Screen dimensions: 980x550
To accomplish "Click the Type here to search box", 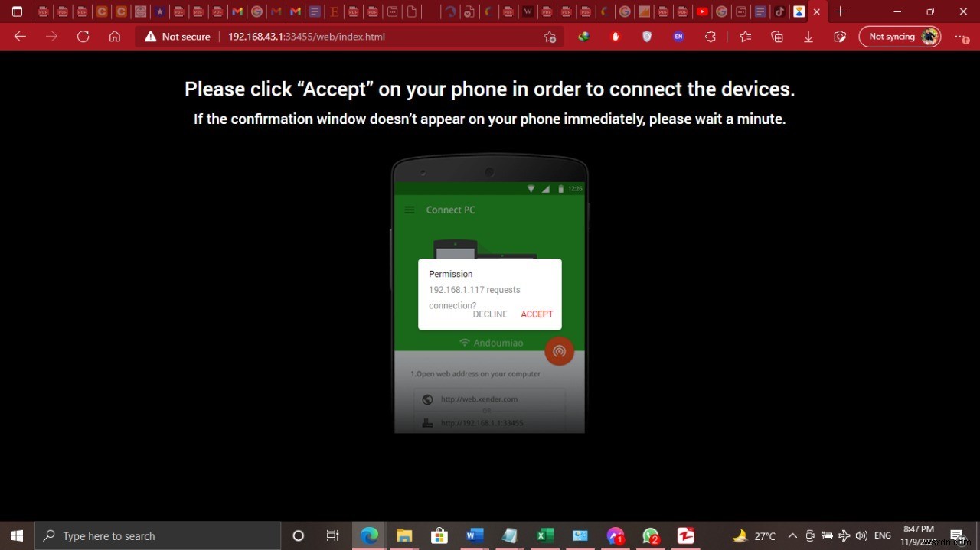I will [x=153, y=535].
